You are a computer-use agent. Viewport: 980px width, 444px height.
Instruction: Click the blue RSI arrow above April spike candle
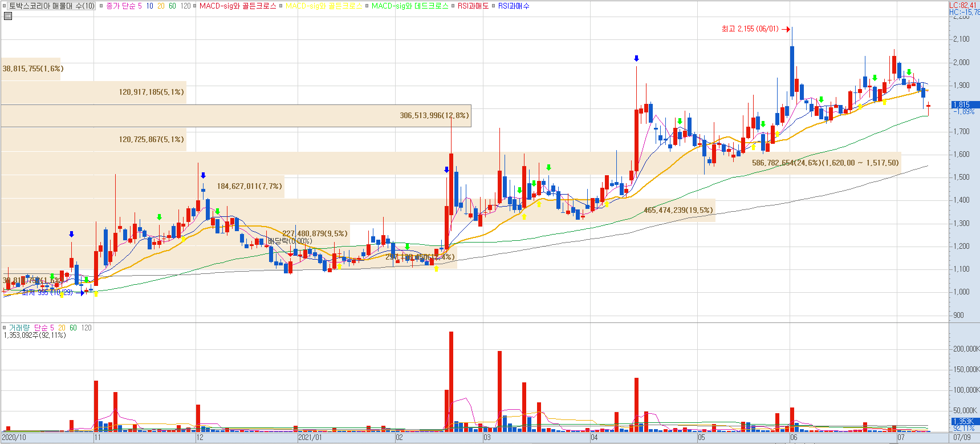[637, 58]
